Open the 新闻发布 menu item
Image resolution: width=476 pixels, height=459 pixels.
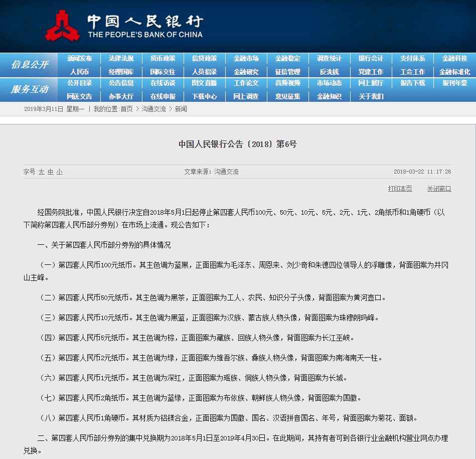point(80,58)
